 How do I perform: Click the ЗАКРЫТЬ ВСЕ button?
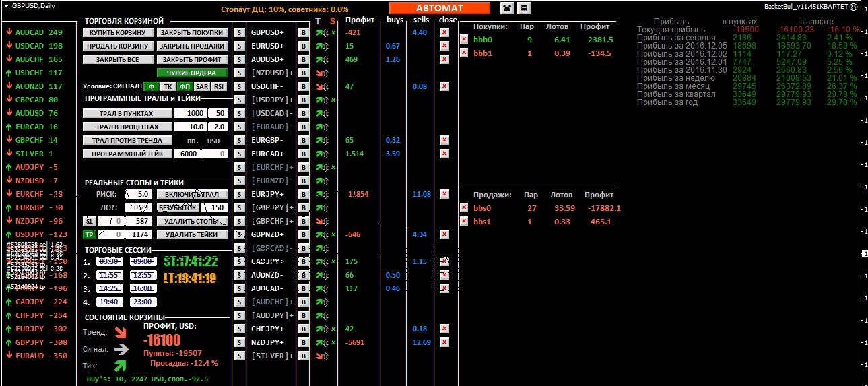click(118, 59)
